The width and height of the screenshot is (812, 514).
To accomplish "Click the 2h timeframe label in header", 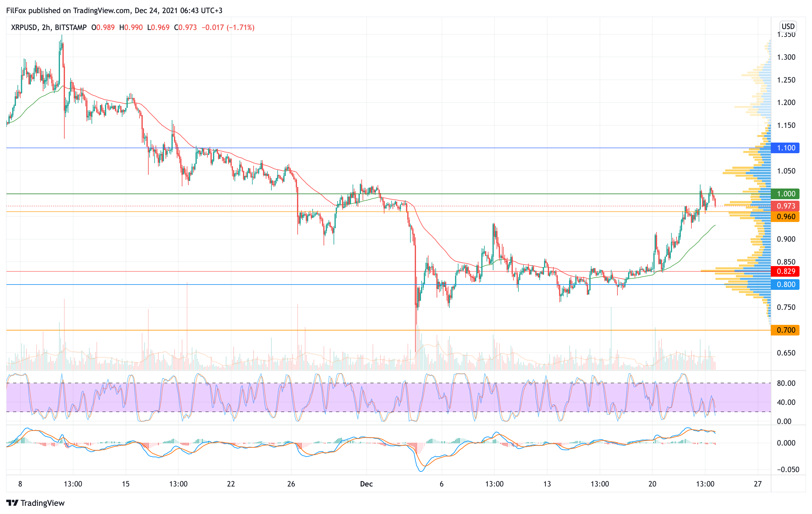I will [x=46, y=27].
